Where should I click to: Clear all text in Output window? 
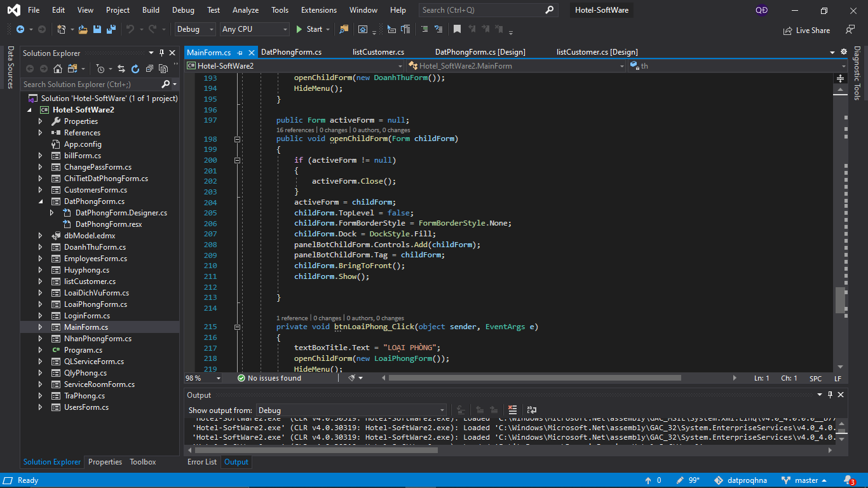512,410
